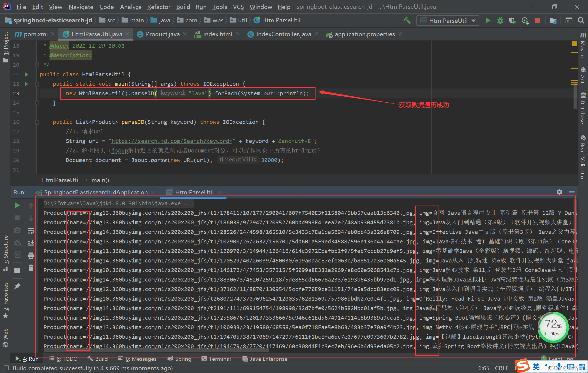Start debugging with the bug icon

(x=500, y=20)
